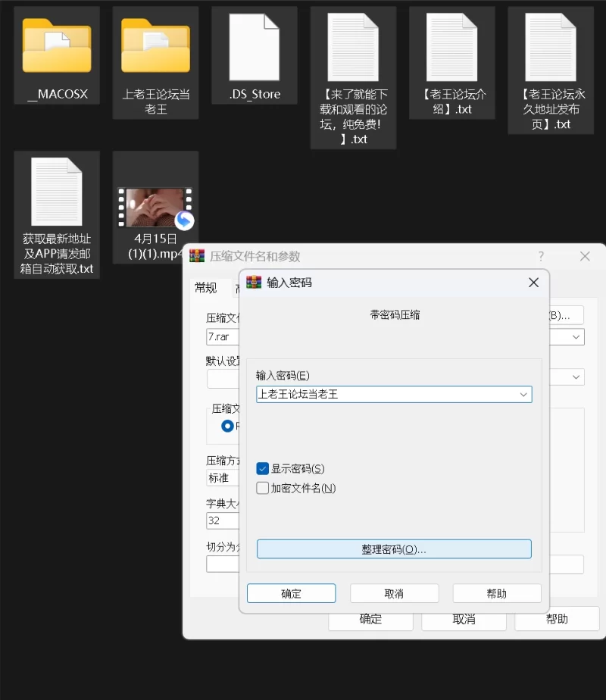The width and height of the screenshot is (606, 700).
Task: Expand the 压缩方式 标准 combo box
Action: (x=222, y=478)
